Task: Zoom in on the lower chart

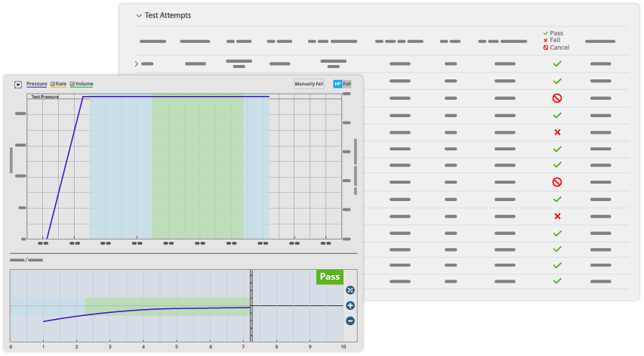Action: pos(350,305)
